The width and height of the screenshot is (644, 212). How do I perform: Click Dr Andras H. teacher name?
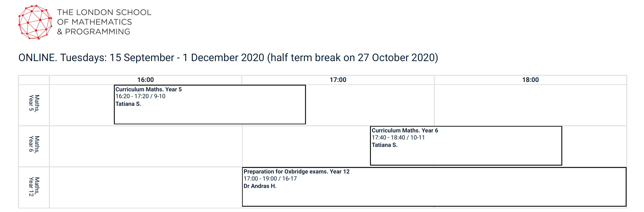(260, 186)
